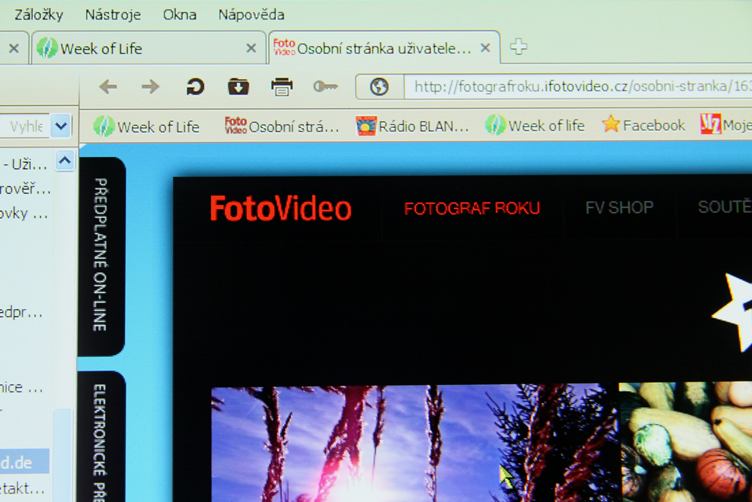Open FOTOGRAF ROKU navigation item
752x502 pixels.
[472, 208]
